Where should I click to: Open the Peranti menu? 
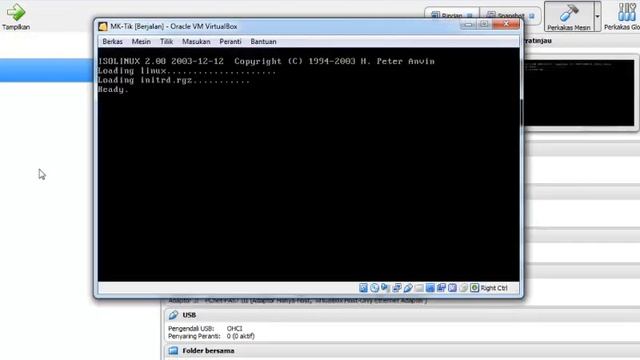[230, 42]
